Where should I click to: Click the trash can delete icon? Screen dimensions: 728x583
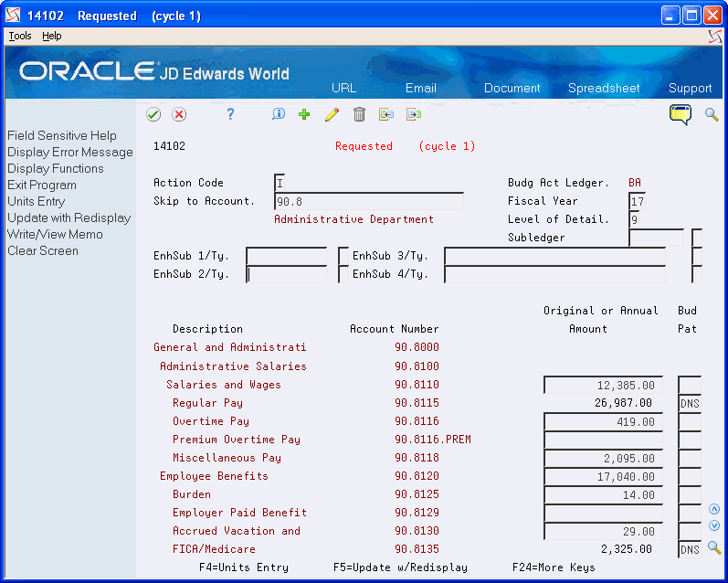coord(359,114)
